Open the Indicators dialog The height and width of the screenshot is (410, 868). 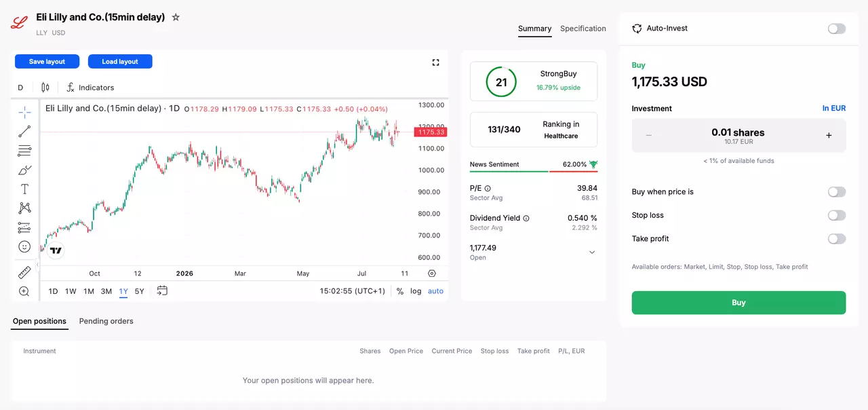coord(90,88)
